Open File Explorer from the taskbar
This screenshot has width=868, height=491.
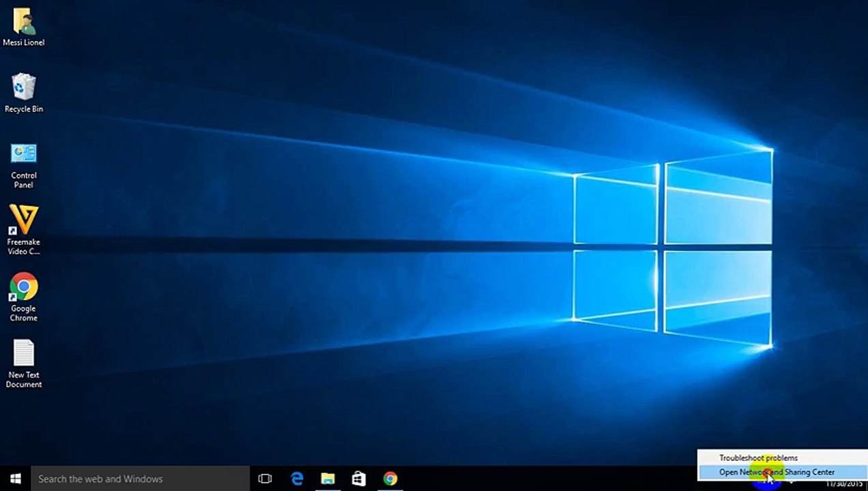[328, 479]
